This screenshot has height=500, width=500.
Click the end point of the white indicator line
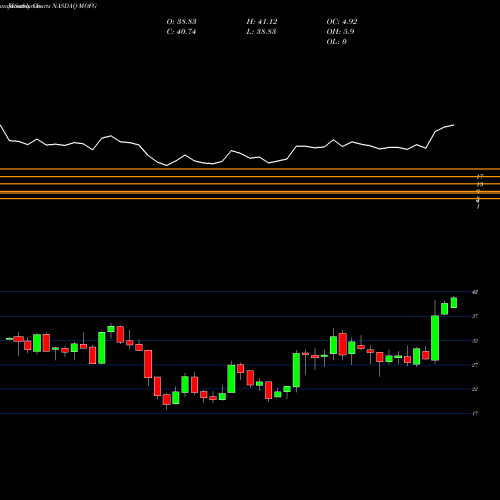(x=454, y=125)
